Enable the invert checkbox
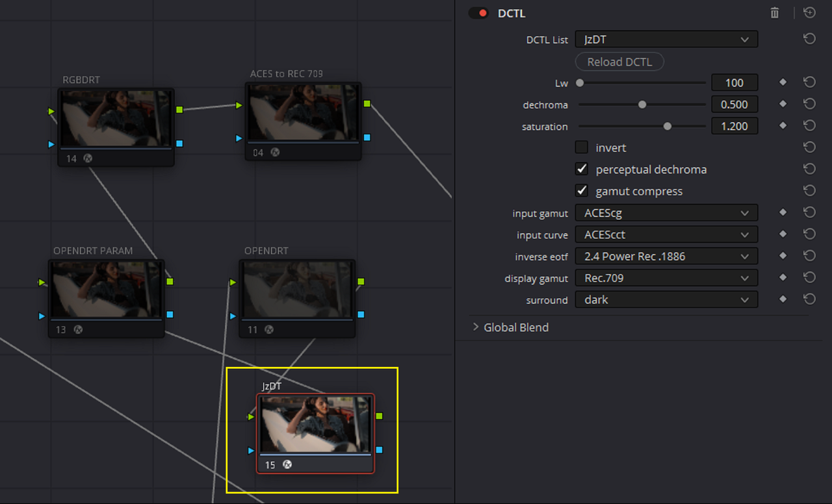The width and height of the screenshot is (832, 504). tap(582, 147)
